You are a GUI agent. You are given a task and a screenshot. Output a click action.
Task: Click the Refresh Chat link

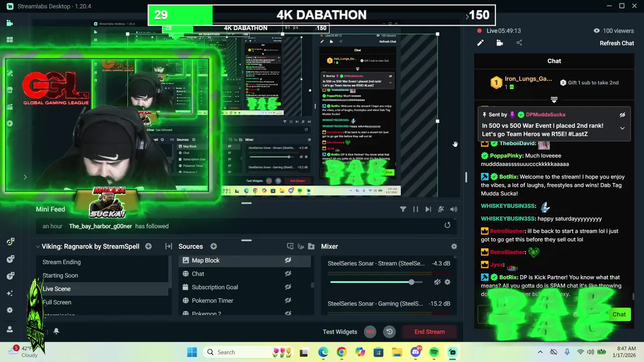[617, 43]
